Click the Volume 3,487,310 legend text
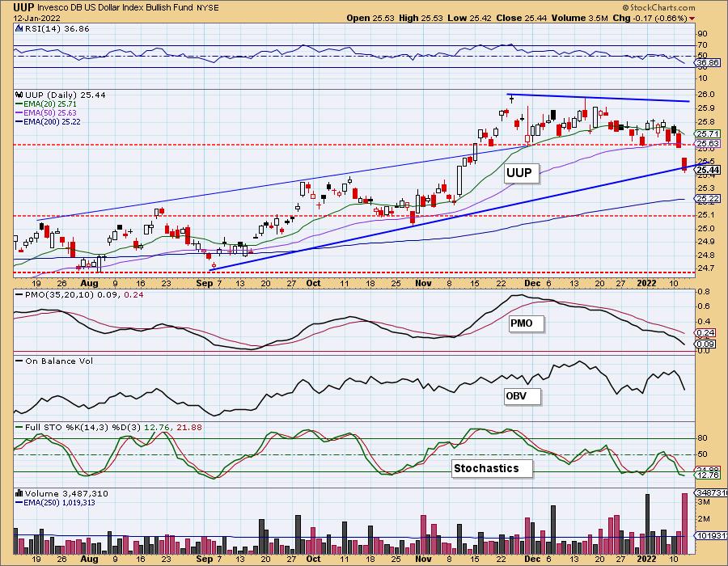 click(x=66, y=493)
